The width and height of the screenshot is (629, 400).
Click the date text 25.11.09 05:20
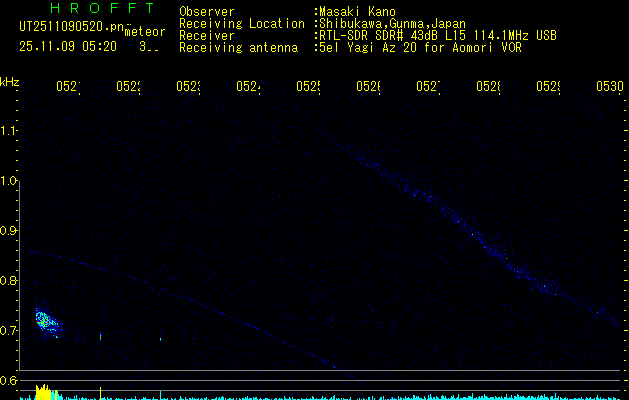point(68,47)
